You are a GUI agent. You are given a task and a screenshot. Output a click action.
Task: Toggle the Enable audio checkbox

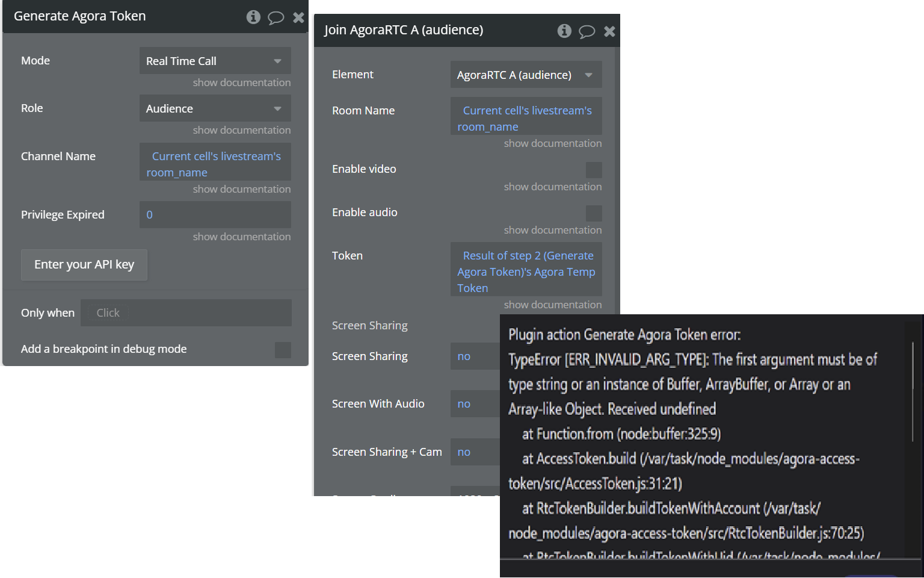594,213
